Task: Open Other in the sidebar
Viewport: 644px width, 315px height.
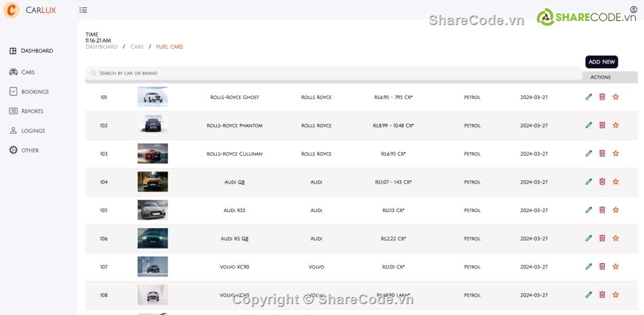Action: point(24,150)
